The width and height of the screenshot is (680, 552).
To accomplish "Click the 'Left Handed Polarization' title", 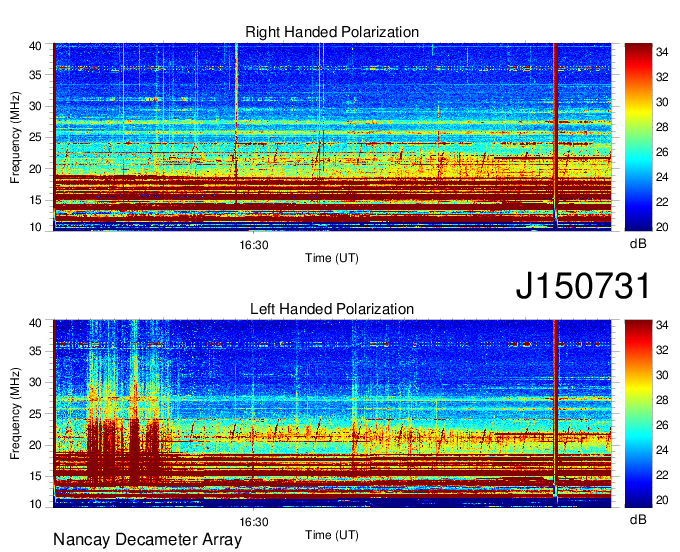I will 332,309.
